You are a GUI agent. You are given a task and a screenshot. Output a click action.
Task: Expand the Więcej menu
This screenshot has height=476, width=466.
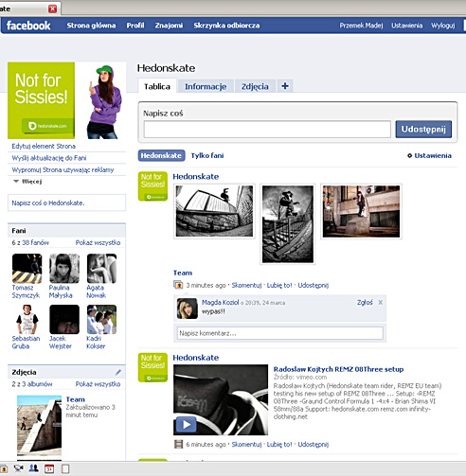coord(27,182)
